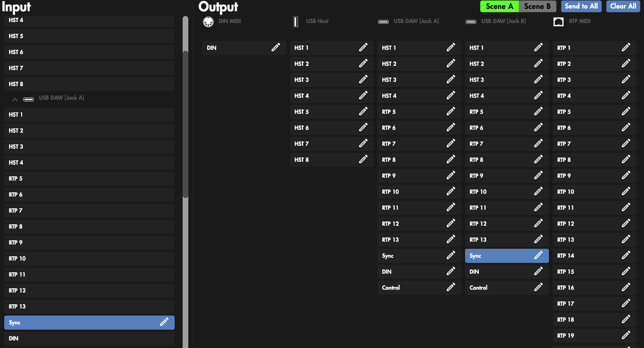Edit the highlighted Sync output in Jack B
This screenshot has width=644, height=348.
[x=538, y=255]
